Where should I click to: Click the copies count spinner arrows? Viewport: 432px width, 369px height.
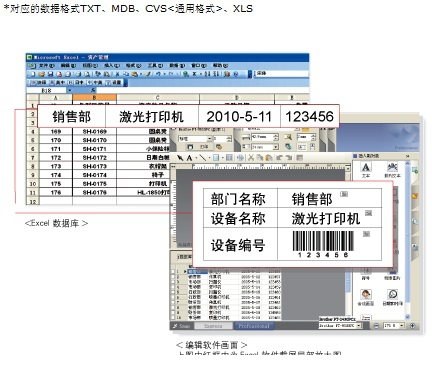tap(229, 139)
